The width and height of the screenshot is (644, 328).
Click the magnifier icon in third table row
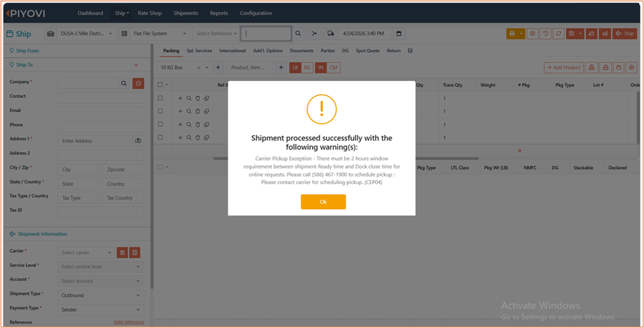pyautogui.click(x=189, y=124)
